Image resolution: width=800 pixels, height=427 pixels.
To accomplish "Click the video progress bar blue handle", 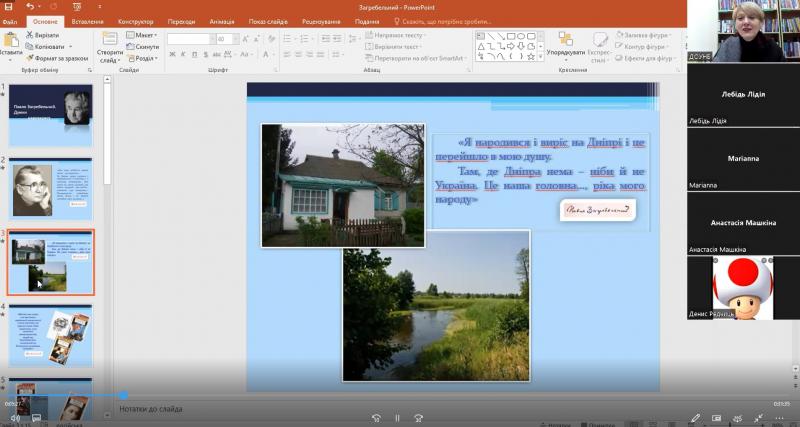I will [x=123, y=395].
